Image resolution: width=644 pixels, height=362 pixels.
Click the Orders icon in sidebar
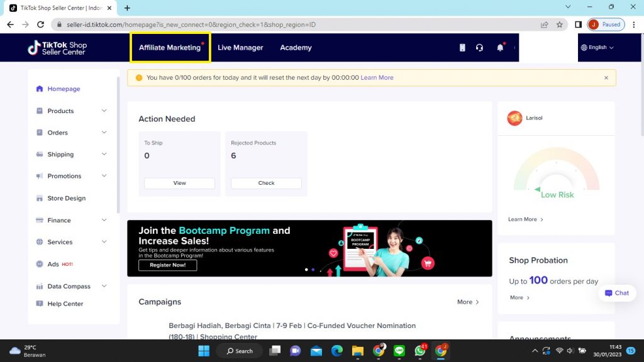click(x=40, y=133)
